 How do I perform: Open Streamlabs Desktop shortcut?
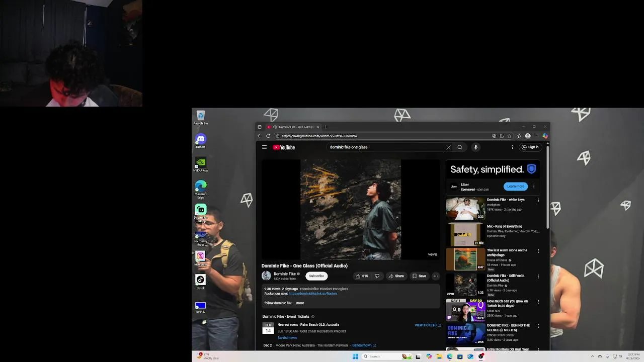tap(201, 214)
